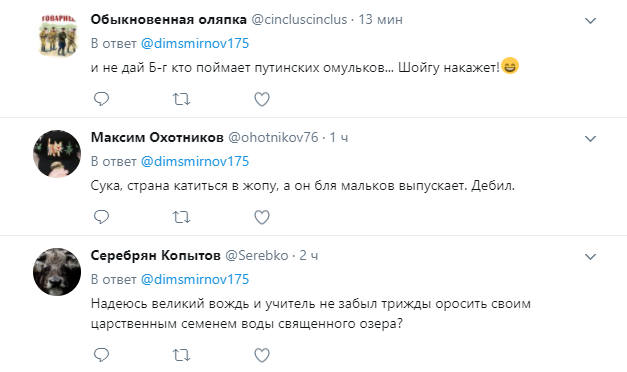Screen dimensions: 627x372
Task: Open reply on Максим Охотников's tweet
Action: coord(101,217)
